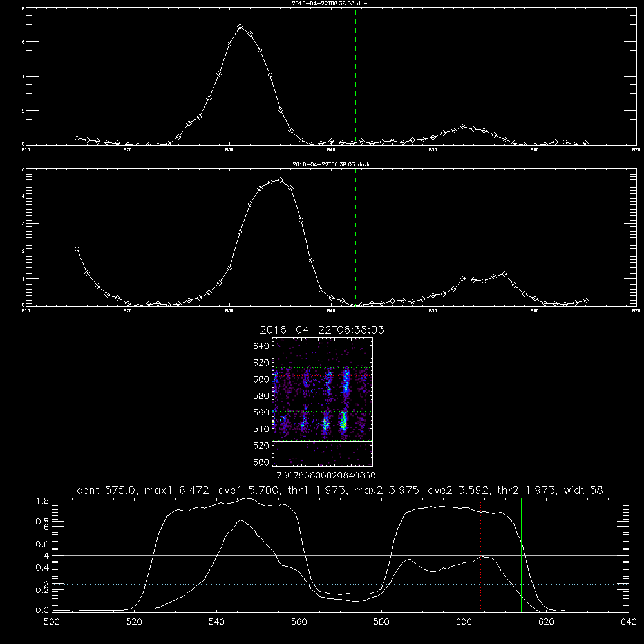
Task: Click the left green dashed line in dawn plot
Action: (x=205, y=77)
